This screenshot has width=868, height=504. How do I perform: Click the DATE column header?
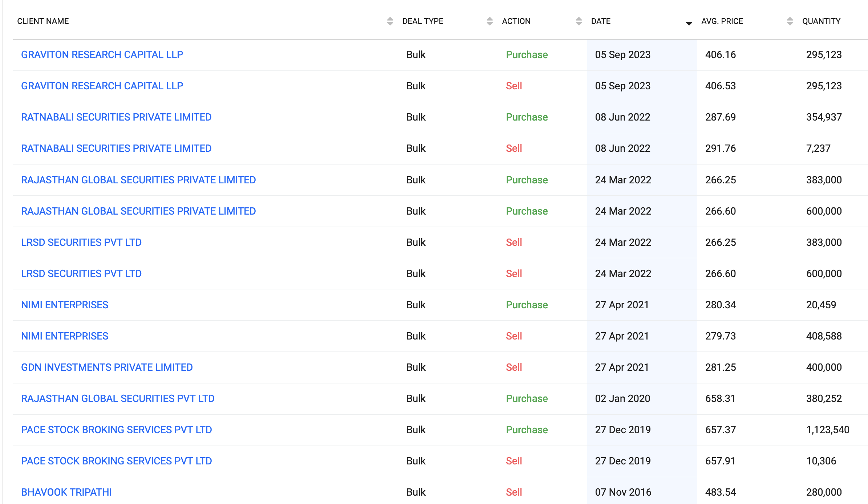point(601,21)
